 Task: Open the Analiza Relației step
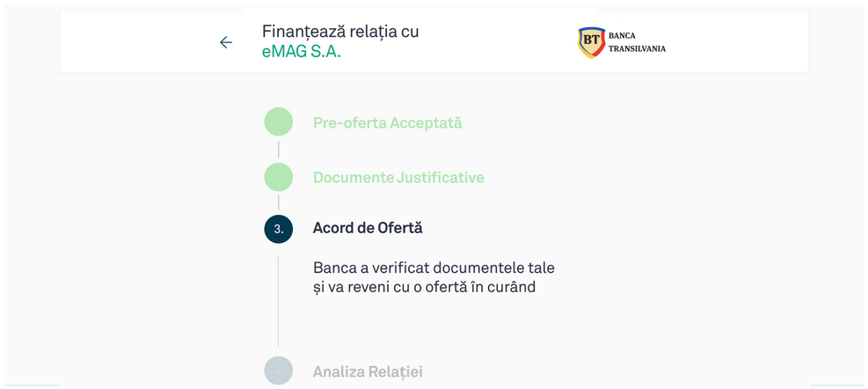368,371
